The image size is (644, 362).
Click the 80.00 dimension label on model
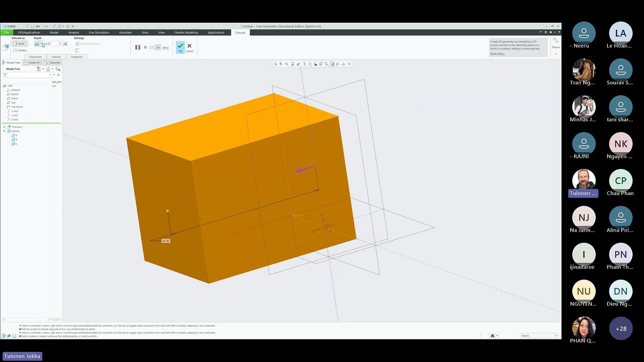click(166, 241)
